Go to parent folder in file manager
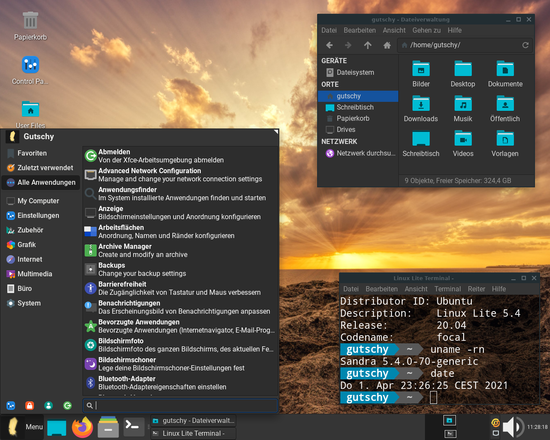 click(x=367, y=45)
